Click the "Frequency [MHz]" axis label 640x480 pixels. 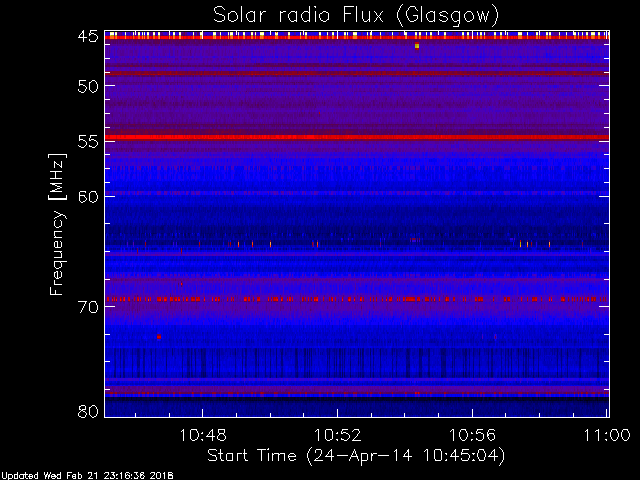coord(57,224)
